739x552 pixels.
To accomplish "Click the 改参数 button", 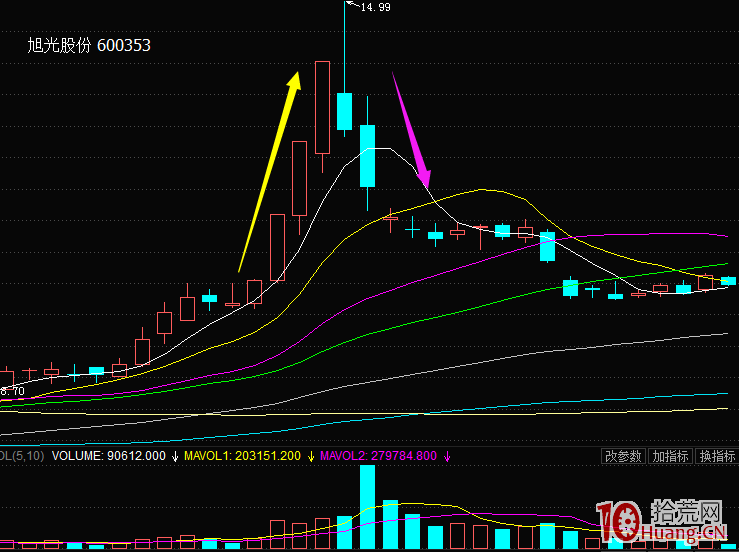I will point(622,456).
